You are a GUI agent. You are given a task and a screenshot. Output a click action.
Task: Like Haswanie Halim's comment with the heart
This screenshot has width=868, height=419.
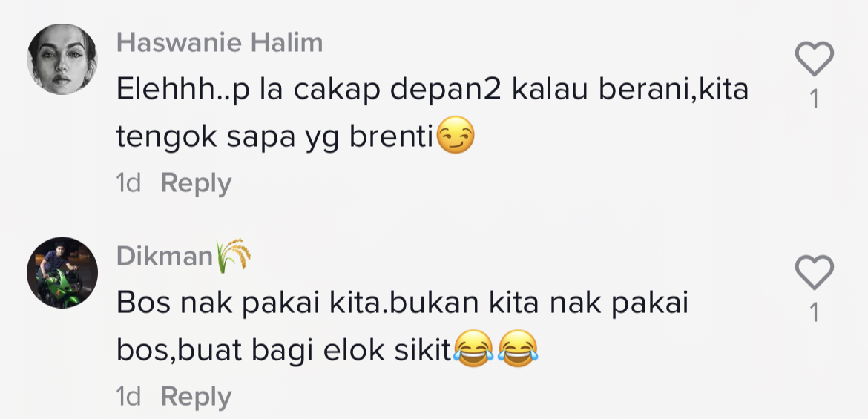pyautogui.click(x=815, y=59)
